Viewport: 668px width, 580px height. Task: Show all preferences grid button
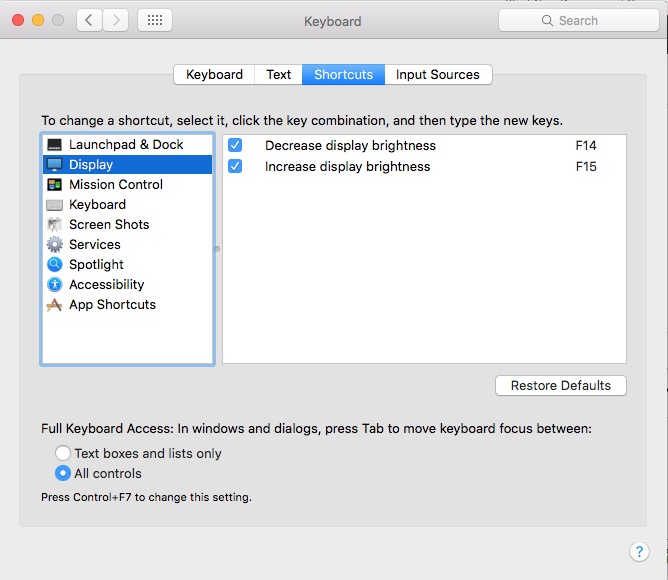155,20
